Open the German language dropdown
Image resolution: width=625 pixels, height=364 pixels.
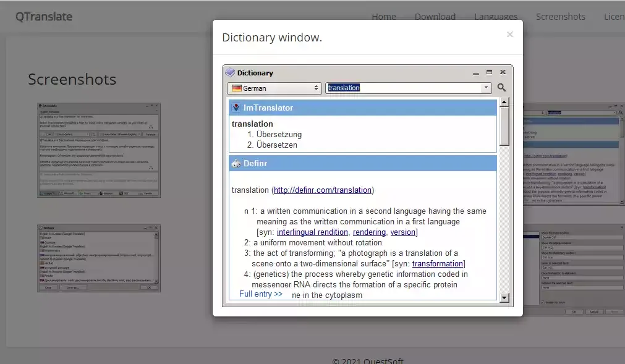pyautogui.click(x=274, y=88)
